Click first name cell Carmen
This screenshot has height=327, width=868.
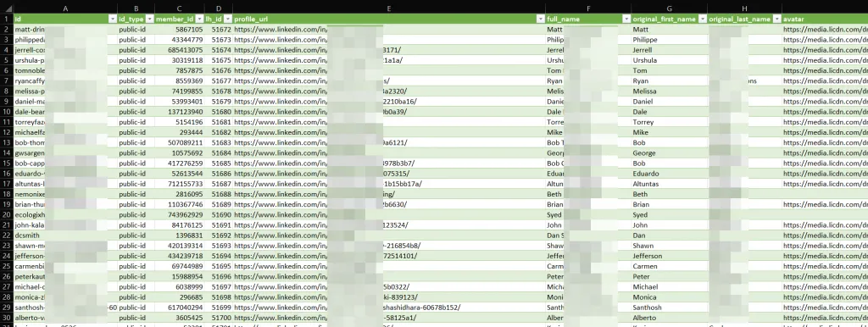[670, 266]
